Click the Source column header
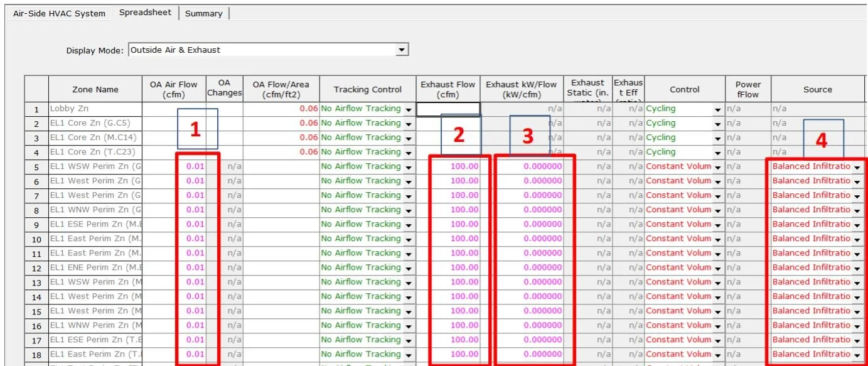Screen dimensions: 868x366 pos(818,89)
